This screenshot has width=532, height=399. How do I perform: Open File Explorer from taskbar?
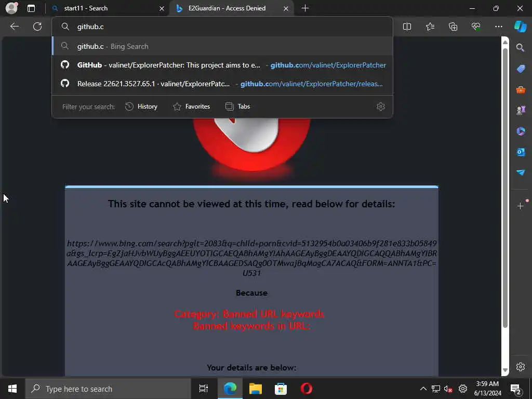point(256,389)
